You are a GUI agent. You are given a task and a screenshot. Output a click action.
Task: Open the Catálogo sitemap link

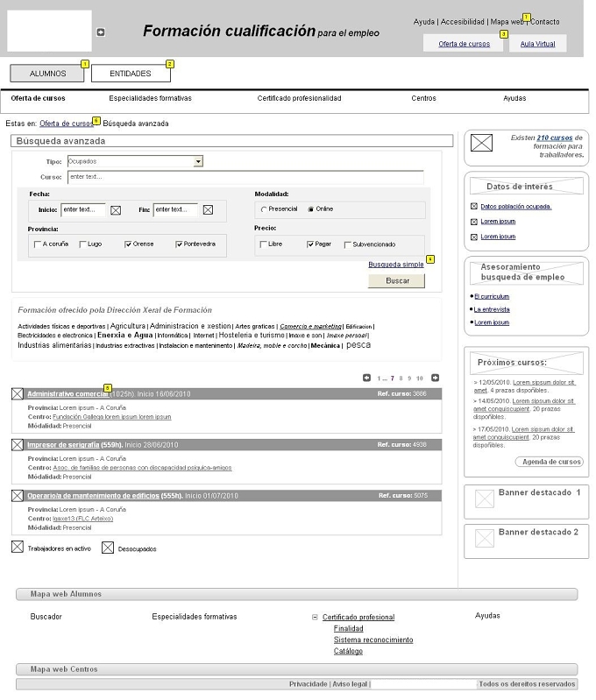click(x=348, y=651)
